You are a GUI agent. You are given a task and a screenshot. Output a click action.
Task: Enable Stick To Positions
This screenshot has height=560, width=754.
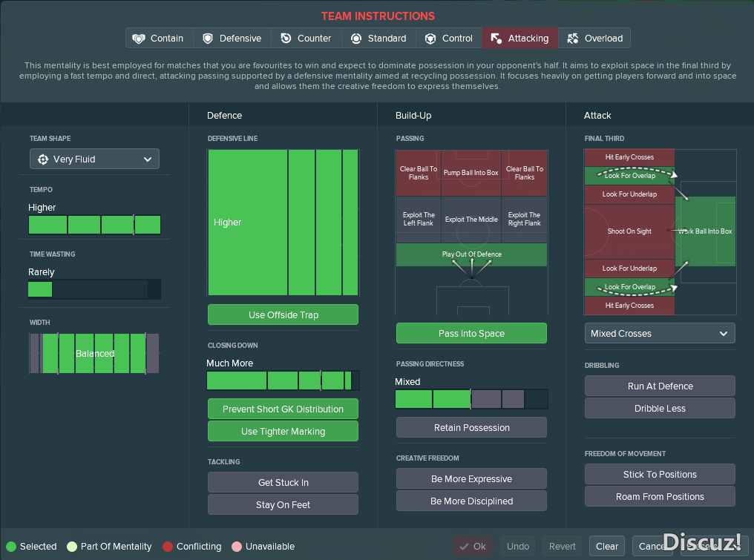coord(660,475)
